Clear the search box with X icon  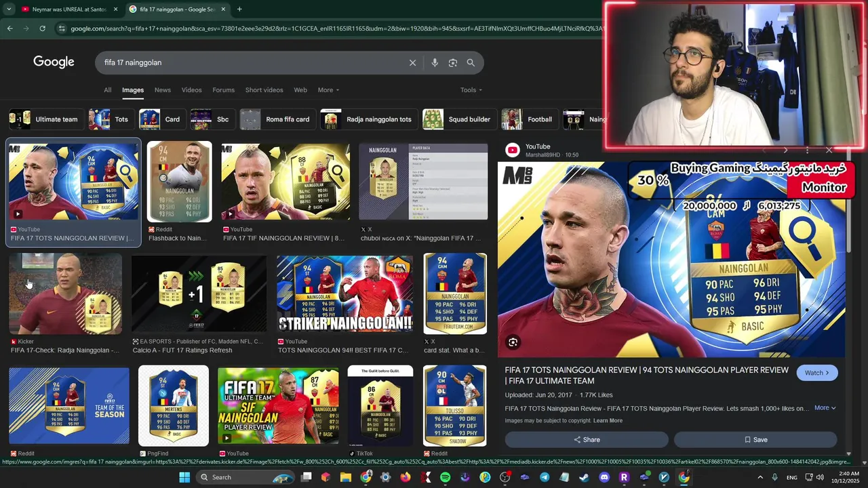pyautogui.click(x=412, y=62)
